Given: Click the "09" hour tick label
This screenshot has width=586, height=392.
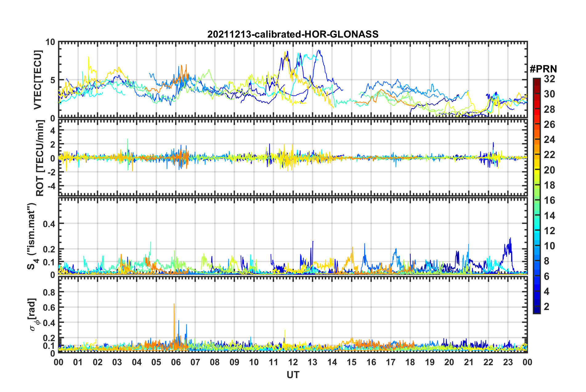Looking at the screenshot, I should [x=234, y=362].
